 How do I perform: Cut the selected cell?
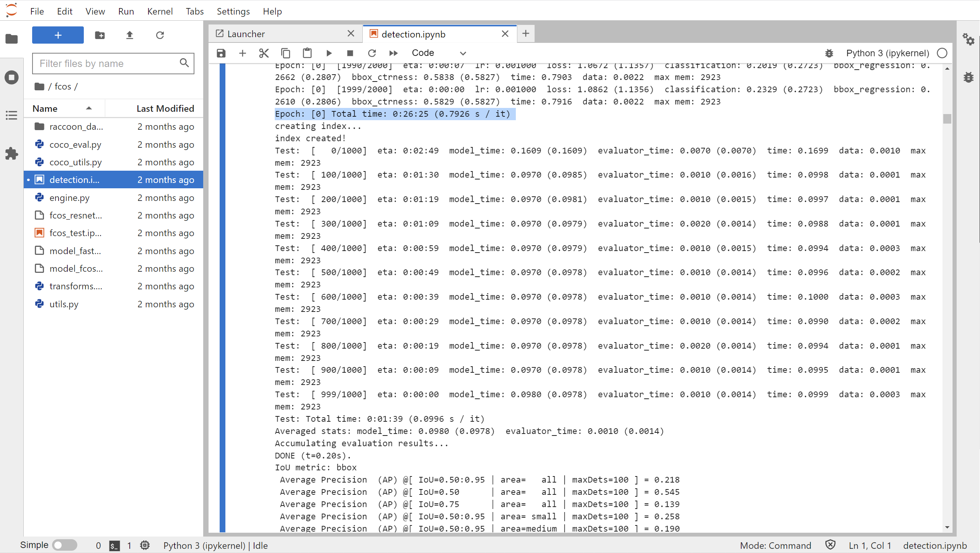pyautogui.click(x=264, y=53)
